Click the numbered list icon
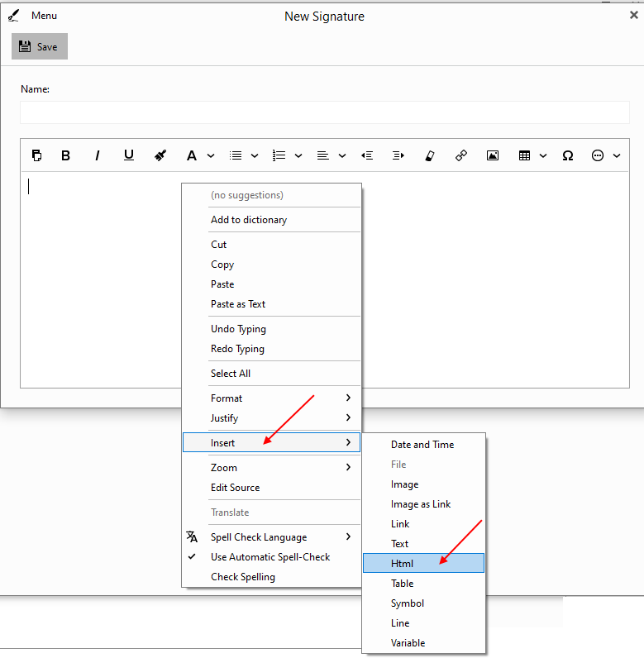The image size is (644, 658). tap(279, 155)
